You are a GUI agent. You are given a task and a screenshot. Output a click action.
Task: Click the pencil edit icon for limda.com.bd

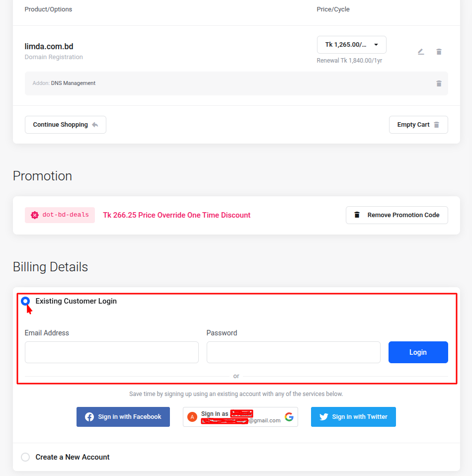[421, 52]
